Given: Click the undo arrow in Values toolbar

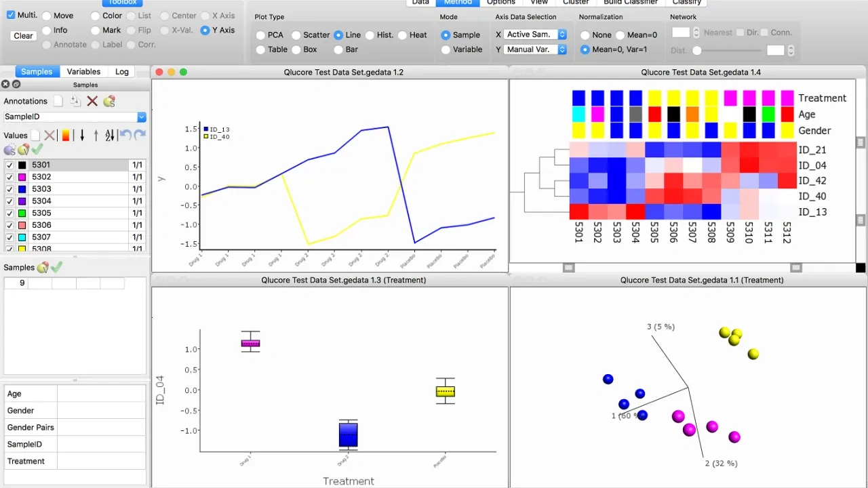Looking at the screenshot, I should click(125, 136).
